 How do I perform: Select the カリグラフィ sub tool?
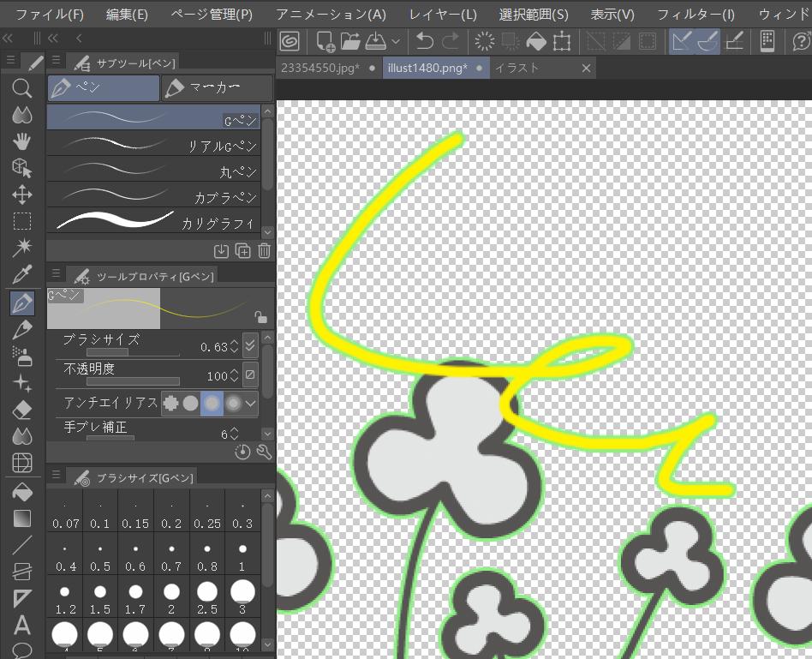tap(154, 221)
